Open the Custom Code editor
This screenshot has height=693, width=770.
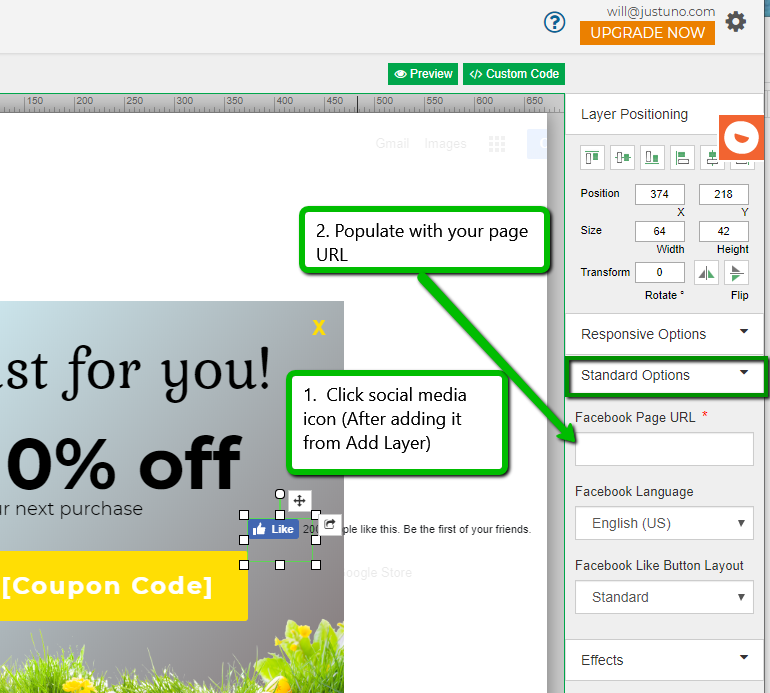(x=514, y=74)
